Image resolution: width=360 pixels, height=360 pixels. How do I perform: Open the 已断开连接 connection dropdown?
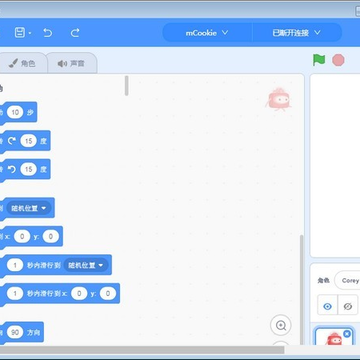point(297,33)
